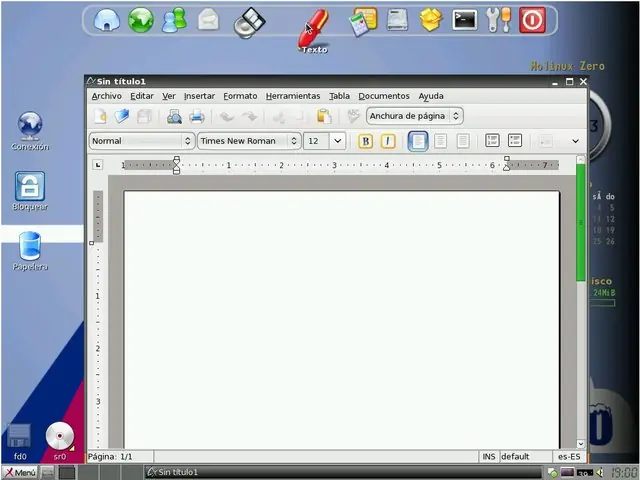Insert a numbered list with toolbar icon
Image resolution: width=640 pixels, height=480 pixels.
pyautogui.click(x=492, y=141)
